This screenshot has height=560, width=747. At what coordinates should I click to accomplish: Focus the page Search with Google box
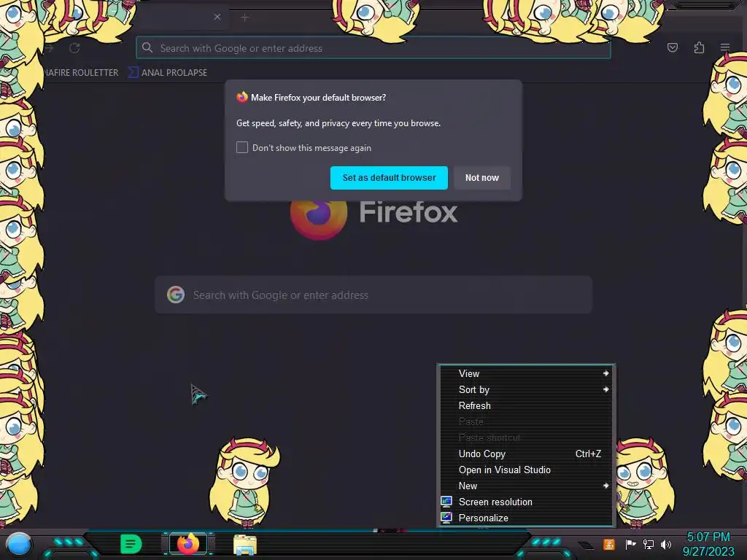click(x=373, y=295)
